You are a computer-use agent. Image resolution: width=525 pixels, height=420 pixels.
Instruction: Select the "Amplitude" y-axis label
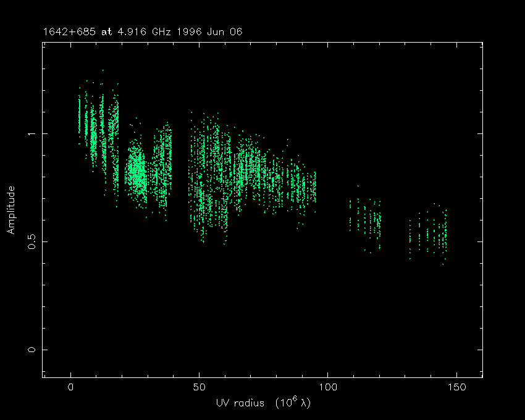point(11,211)
